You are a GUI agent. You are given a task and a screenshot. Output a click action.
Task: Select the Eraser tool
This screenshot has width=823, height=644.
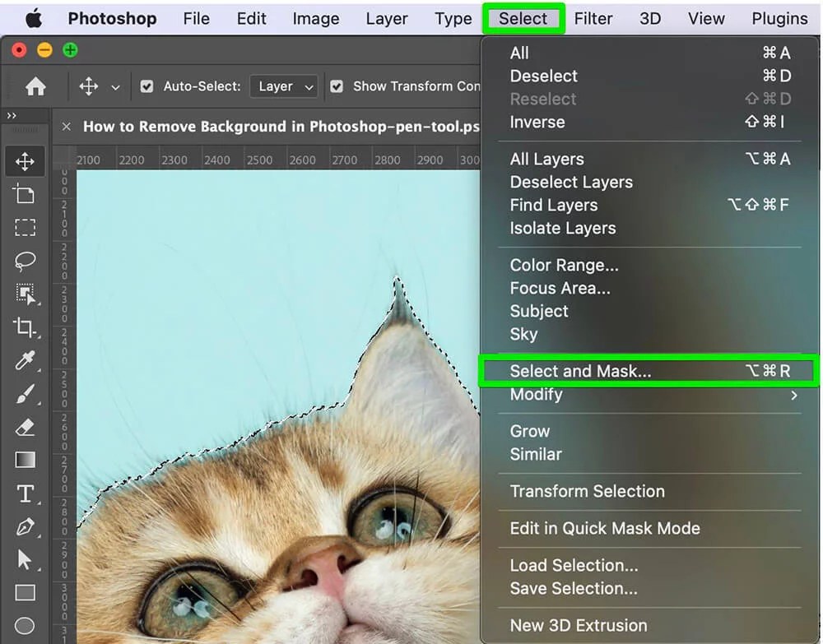(x=25, y=426)
